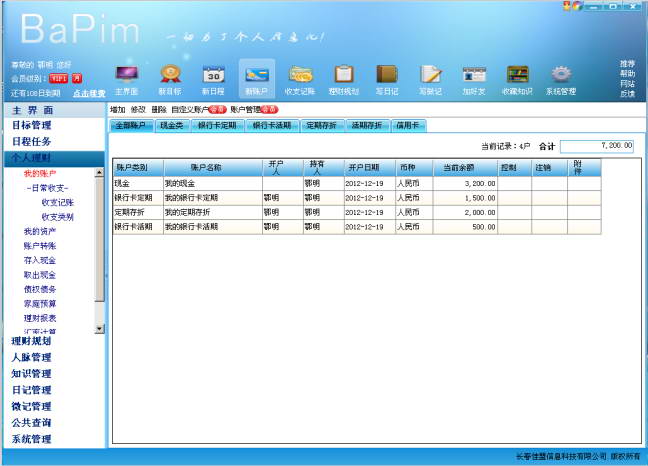Open 债权债务 in the sidebar tree
Screen dimensions: 648x466
pyautogui.click(x=40, y=289)
